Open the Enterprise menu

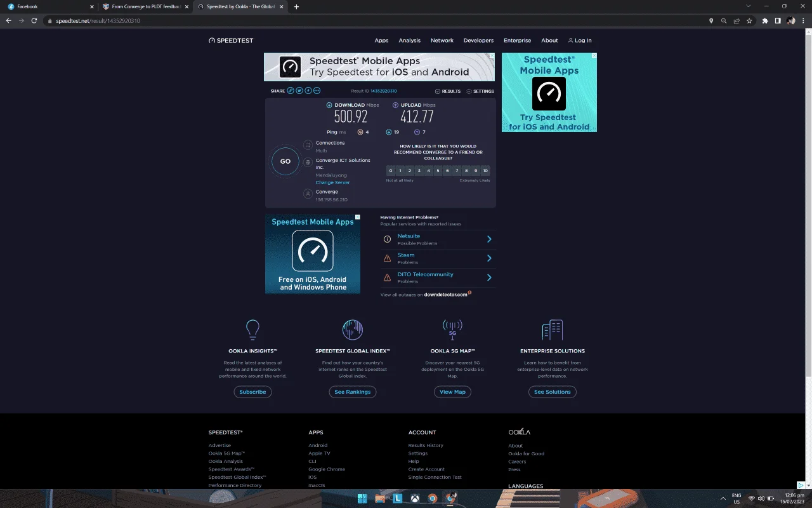pyautogui.click(x=518, y=41)
